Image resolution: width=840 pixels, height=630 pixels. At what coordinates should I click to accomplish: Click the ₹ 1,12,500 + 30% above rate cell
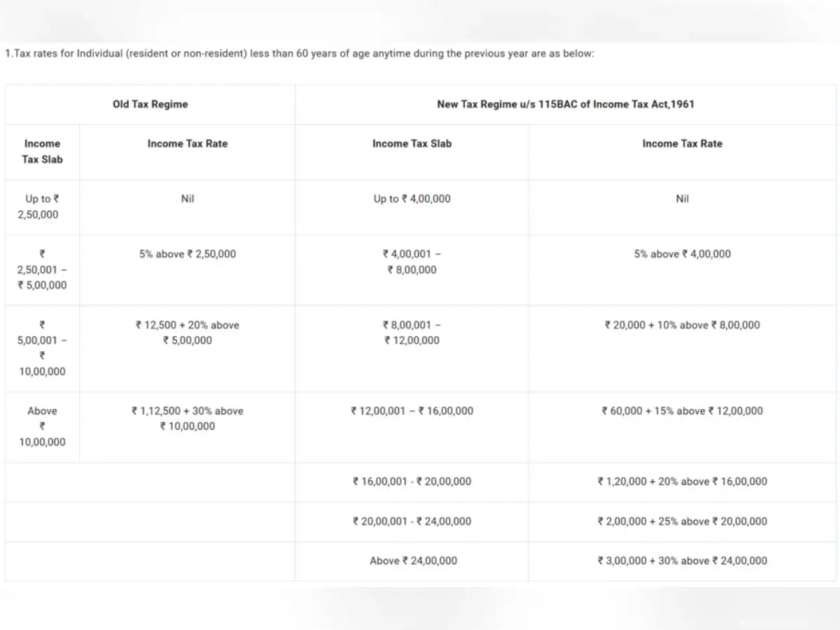click(188, 427)
